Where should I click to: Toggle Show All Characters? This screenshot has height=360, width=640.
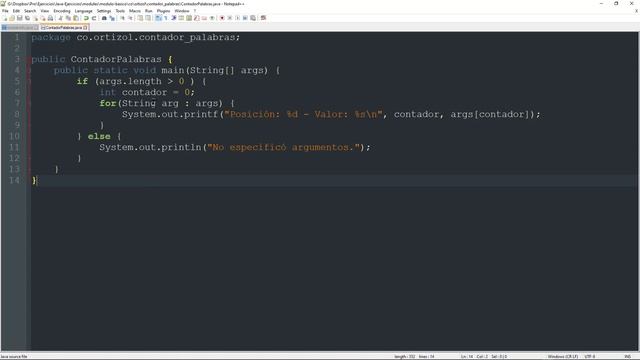point(165,18)
